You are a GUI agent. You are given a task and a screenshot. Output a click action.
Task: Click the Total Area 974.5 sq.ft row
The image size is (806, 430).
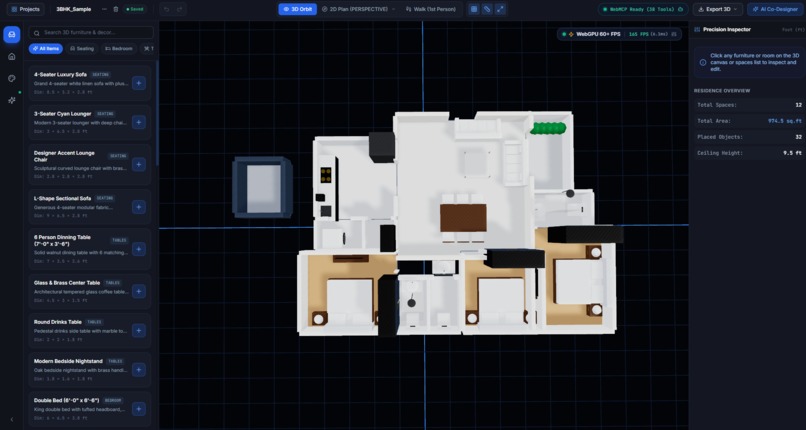pos(747,121)
